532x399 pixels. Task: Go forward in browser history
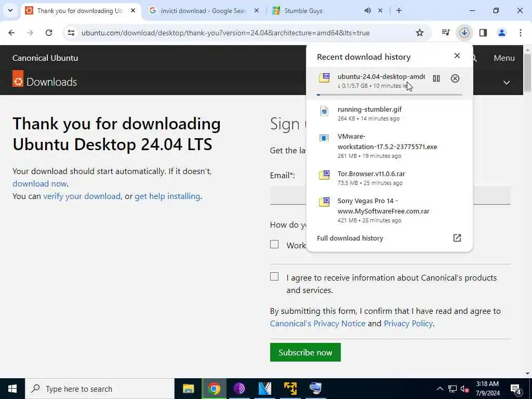(30, 33)
